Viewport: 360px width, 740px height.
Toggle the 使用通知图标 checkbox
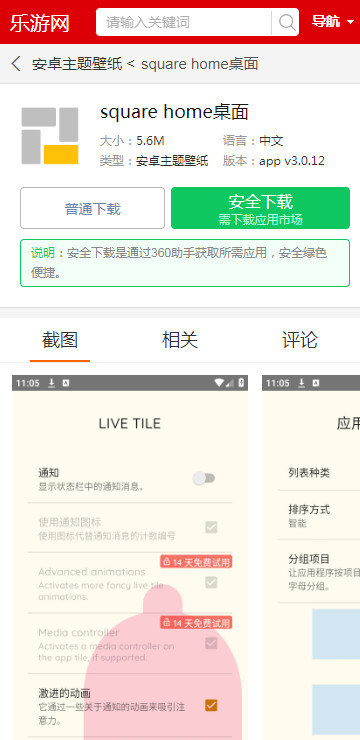click(x=211, y=528)
